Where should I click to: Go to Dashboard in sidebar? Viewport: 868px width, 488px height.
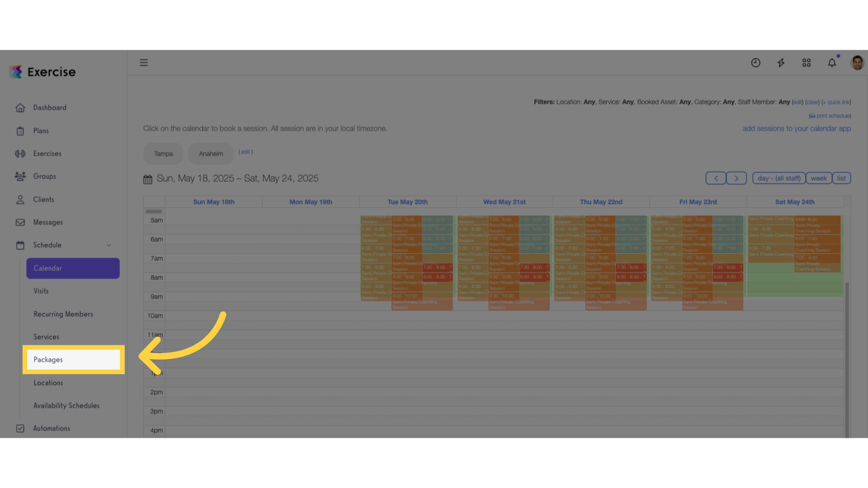click(50, 108)
